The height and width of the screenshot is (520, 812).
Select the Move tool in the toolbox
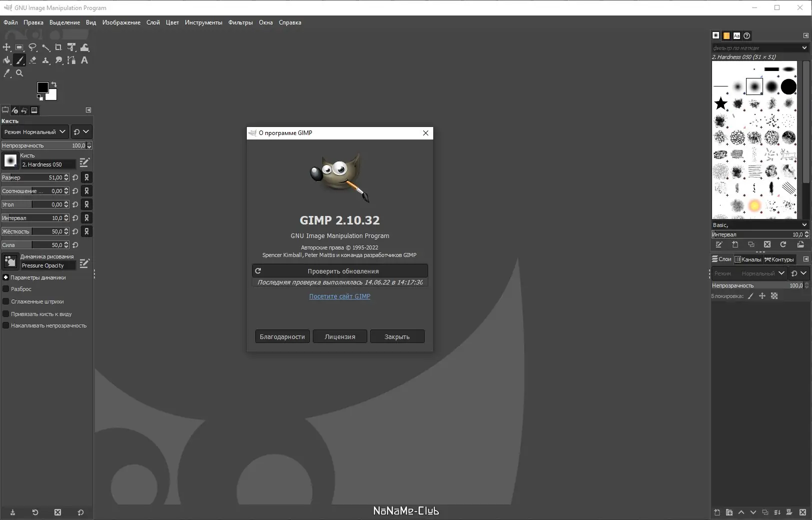(6, 47)
